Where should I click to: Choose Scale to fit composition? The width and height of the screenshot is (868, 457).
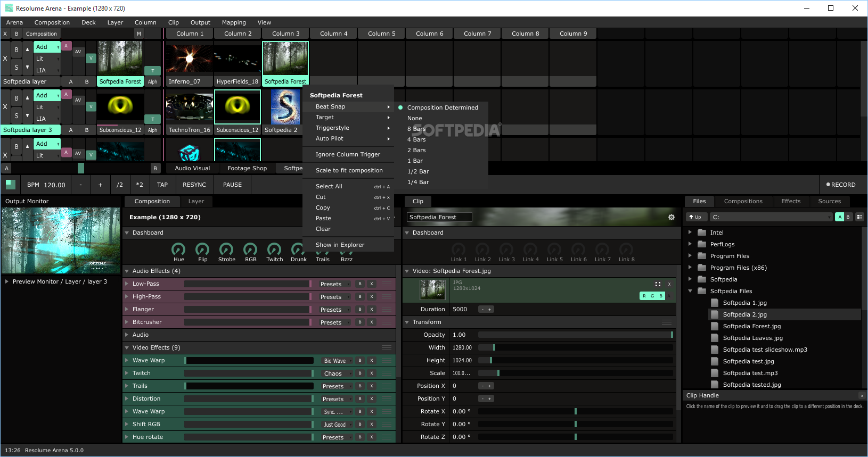349,170
